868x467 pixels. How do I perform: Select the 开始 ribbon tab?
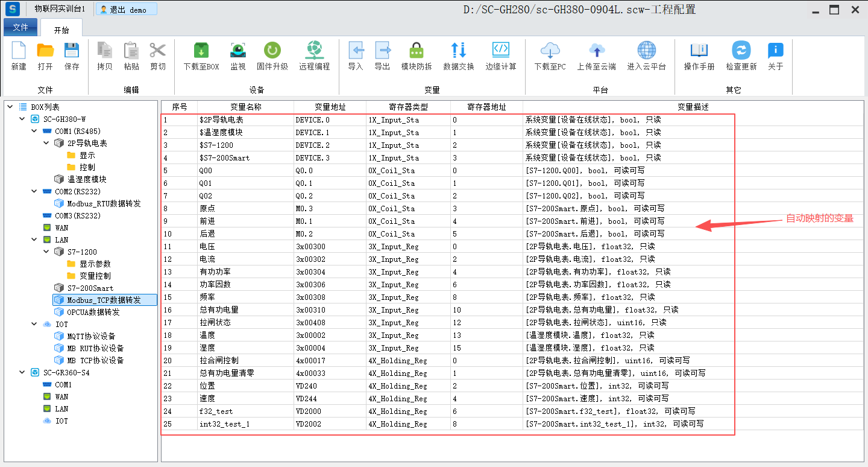61,30
